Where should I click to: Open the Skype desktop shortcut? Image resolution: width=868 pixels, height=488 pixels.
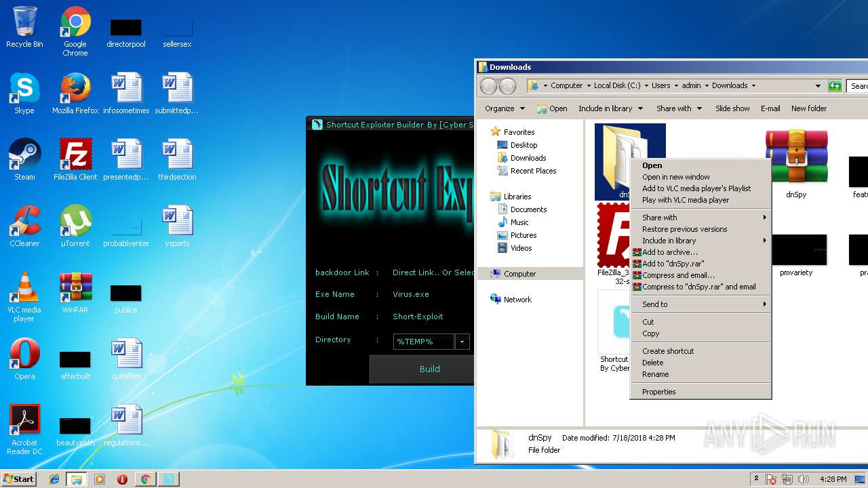pyautogui.click(x=24, y=94)
